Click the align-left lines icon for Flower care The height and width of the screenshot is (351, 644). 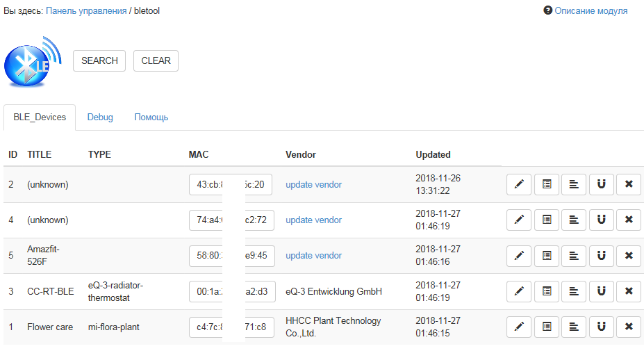(x=574, y=327)
